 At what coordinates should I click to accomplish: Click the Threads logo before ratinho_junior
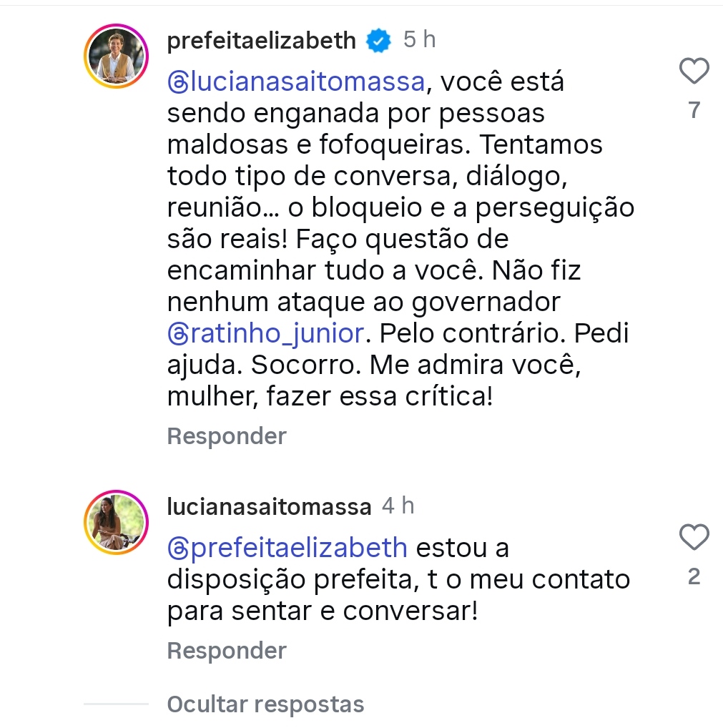176,333
